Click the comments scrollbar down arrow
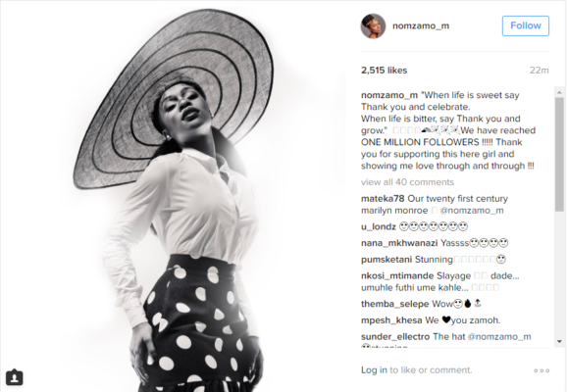The height and width of the screenshot is (392, 567). coord(559,341)
